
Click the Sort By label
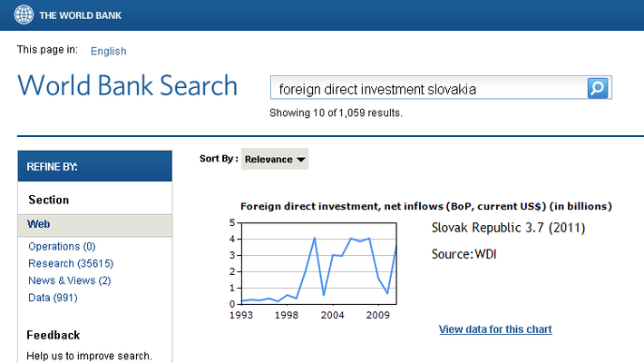pyautogui.click(x=219, y=159)
